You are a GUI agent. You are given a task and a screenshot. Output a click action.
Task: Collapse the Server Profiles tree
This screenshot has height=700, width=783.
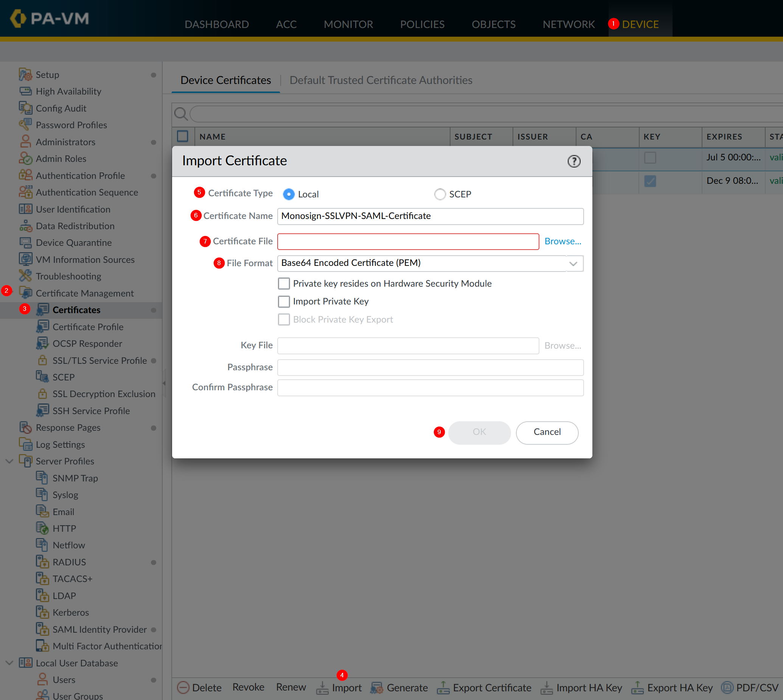click(x=9, y=461)
